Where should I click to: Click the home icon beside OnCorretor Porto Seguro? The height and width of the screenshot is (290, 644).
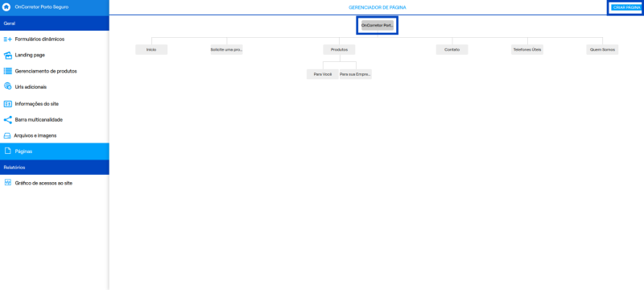(6, 7)
